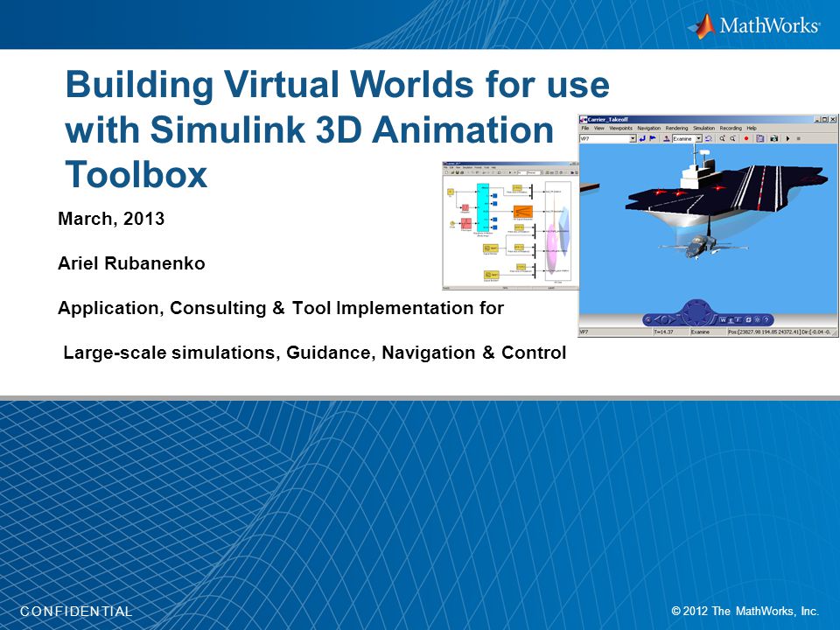Click the slide title Building Virtual Worlds
840x630 pixels.
click(337, 129)
